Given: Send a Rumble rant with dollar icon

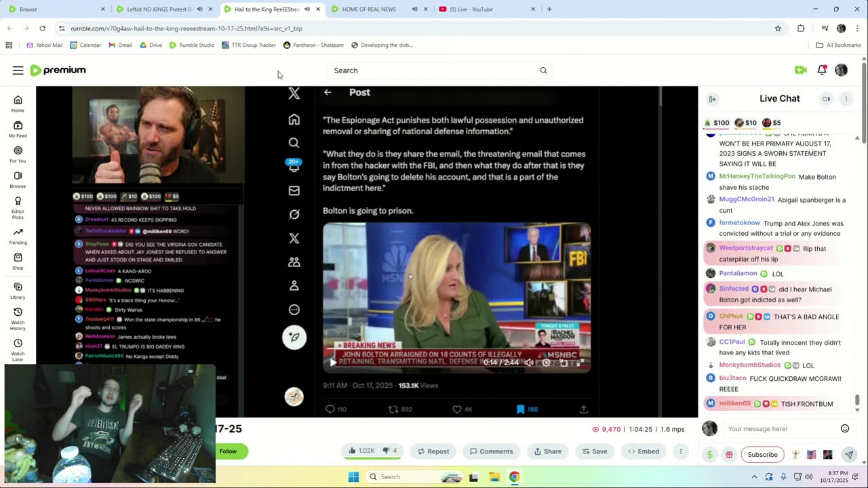Looking at the screenshot, I should tap(710, 455).
